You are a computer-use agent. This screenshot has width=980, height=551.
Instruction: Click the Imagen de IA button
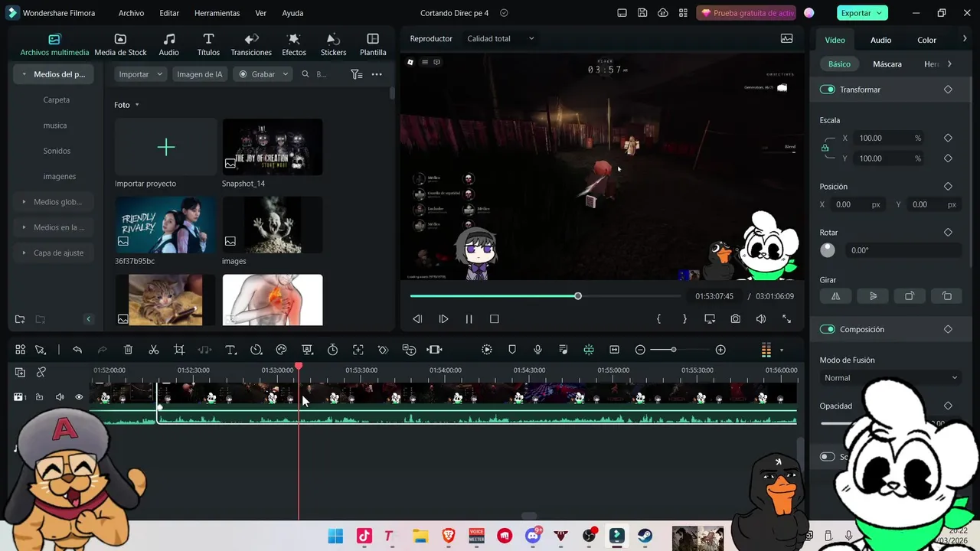[200, 74]
